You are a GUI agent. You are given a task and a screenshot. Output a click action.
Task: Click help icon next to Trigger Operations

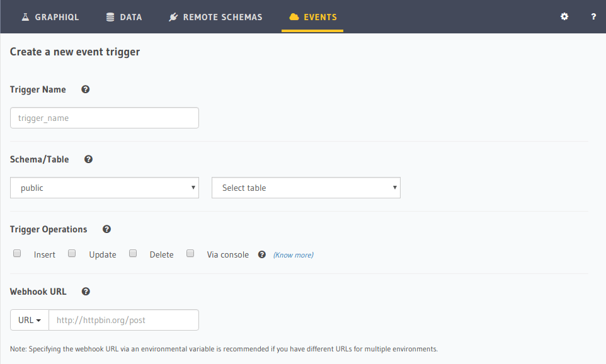(106, 229)
